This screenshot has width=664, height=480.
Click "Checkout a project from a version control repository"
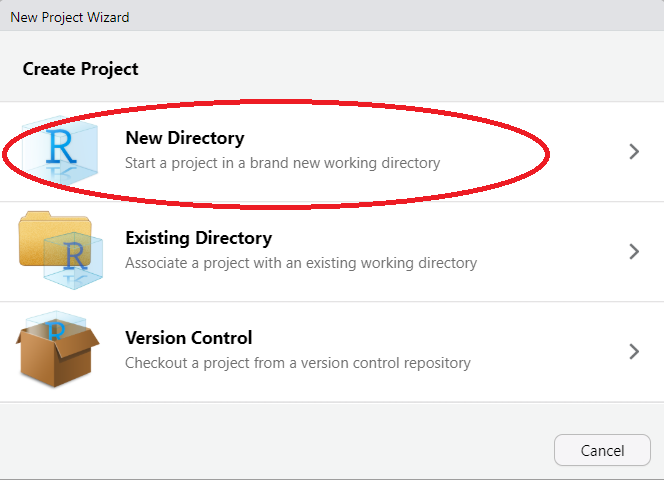[x=297, y=363]
